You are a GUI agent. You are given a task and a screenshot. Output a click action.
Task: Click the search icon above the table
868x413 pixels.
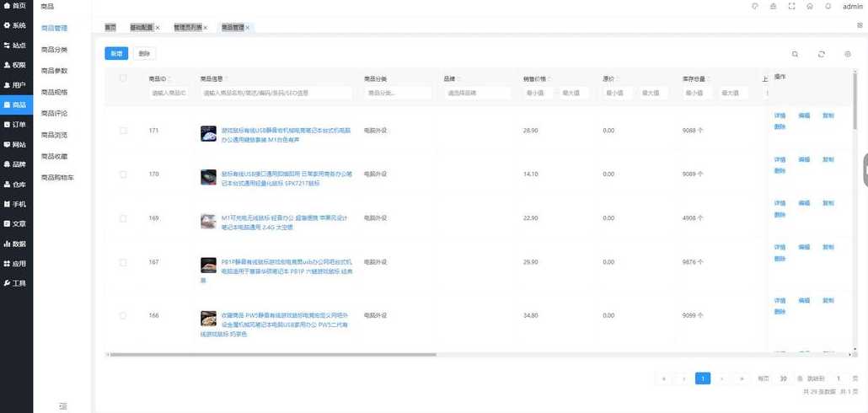point(795,54)
